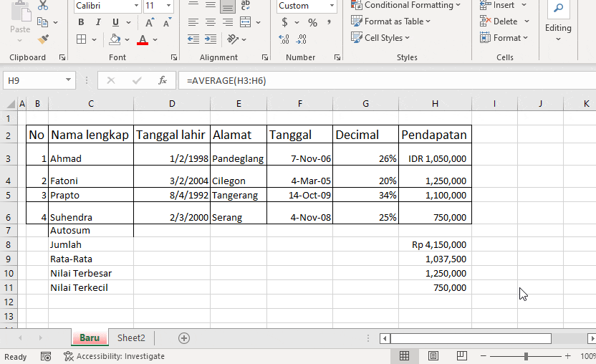Open Font name dropdown
Viewport: 596px width, 364px height.
[x=136, y=6]
